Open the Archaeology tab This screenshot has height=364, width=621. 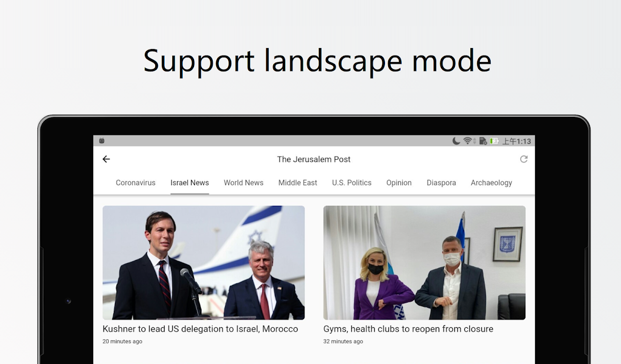[492, 183]
